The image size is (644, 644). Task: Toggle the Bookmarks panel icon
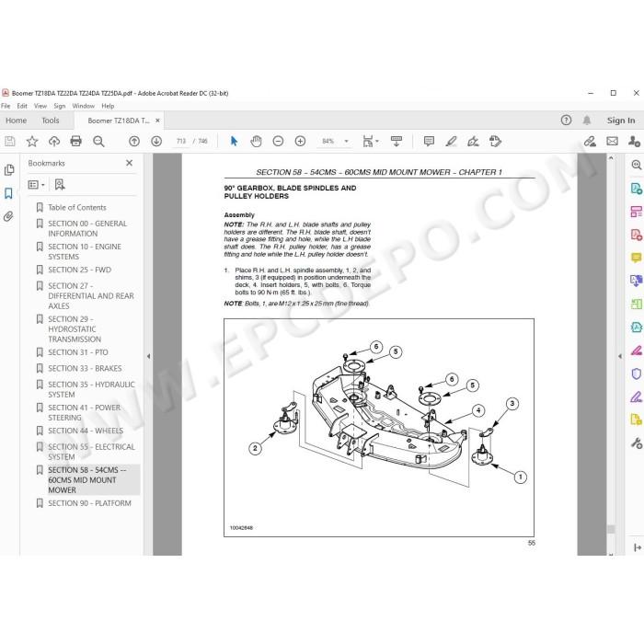[8, 193]
